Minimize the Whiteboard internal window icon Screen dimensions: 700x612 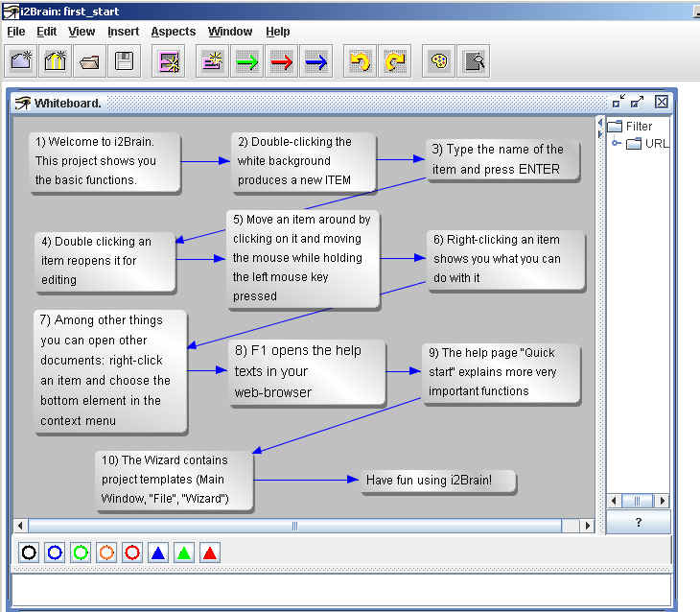618,102
